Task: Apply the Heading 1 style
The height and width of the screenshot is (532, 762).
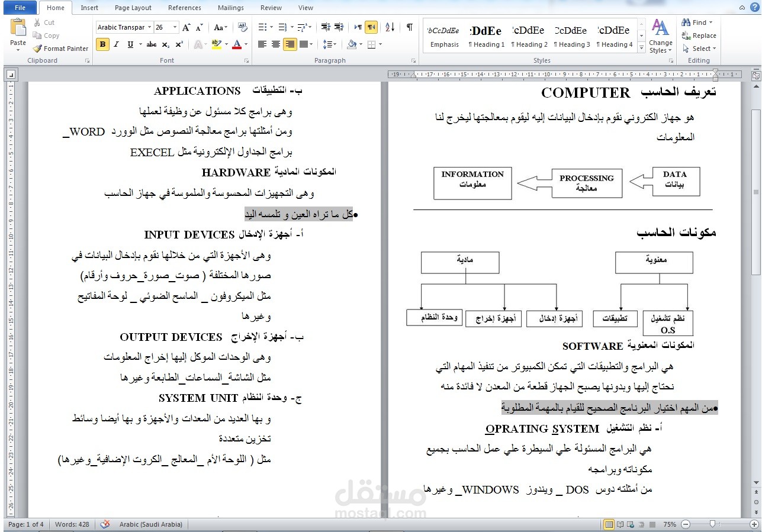Action: point(486,36)
